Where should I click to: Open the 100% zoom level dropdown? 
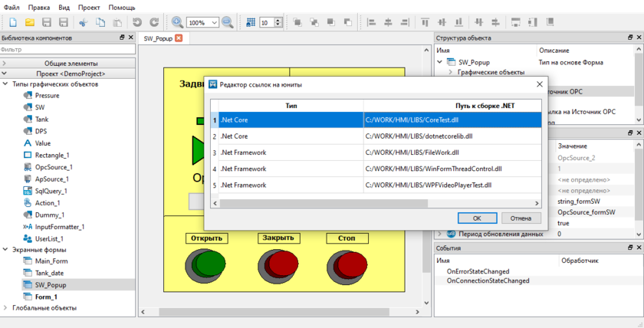pyautogui.click(x=214, y=23)
